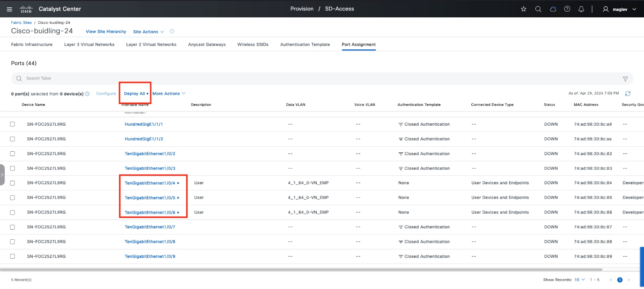This screenshot has height=289, width=644.
Task: Switch to Anycast Gateways tab
Action: pos(207,44)
